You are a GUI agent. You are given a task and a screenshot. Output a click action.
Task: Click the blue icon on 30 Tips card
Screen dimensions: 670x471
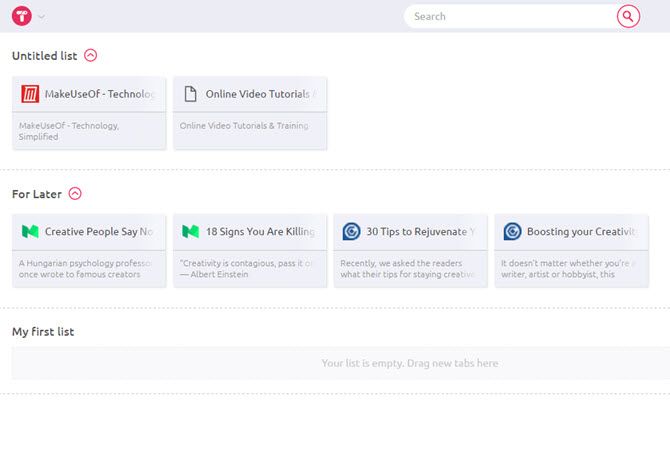(352, 232)
